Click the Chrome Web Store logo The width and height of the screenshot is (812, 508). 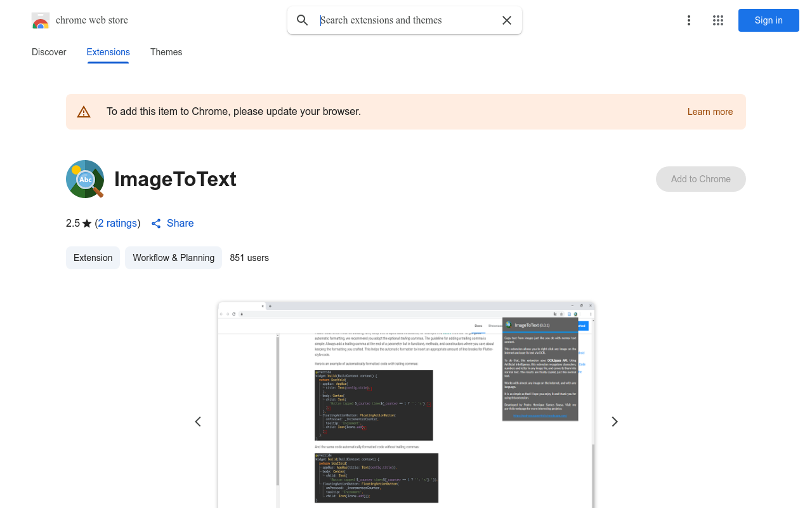(x=41, y=20)
